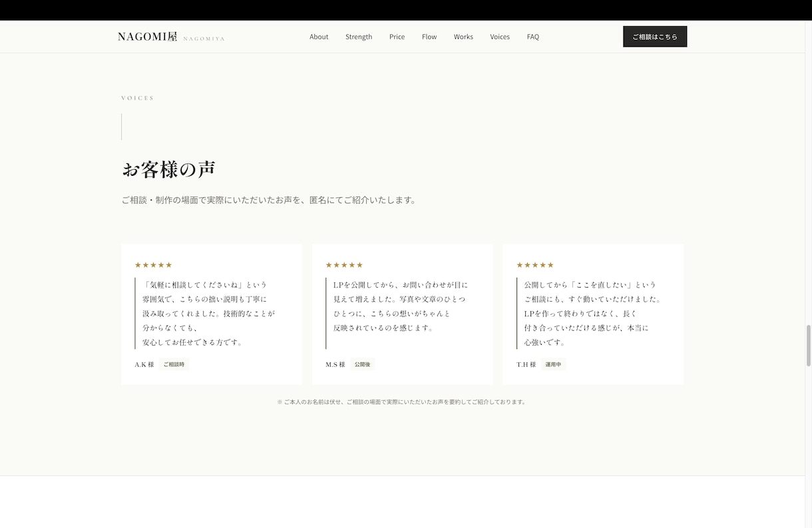
Task: Select the ご相談時 tag on A.K's card
Action: click(174, 364)
